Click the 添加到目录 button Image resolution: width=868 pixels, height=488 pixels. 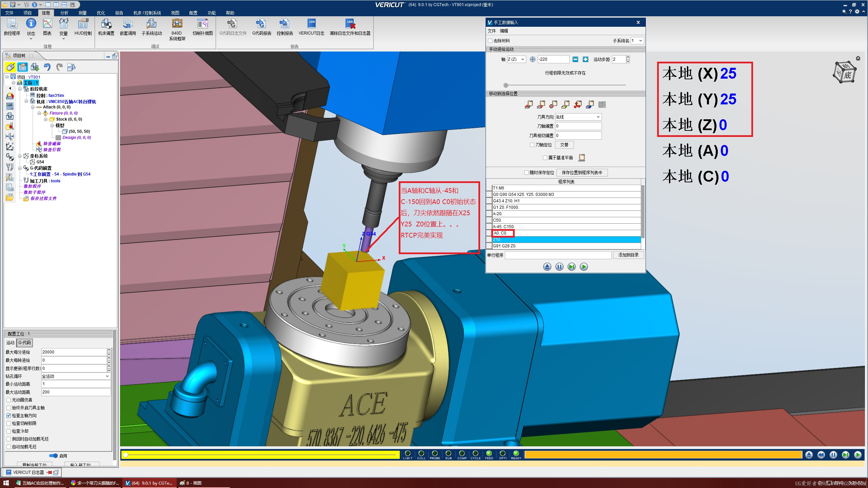click(x=628, y=255)
